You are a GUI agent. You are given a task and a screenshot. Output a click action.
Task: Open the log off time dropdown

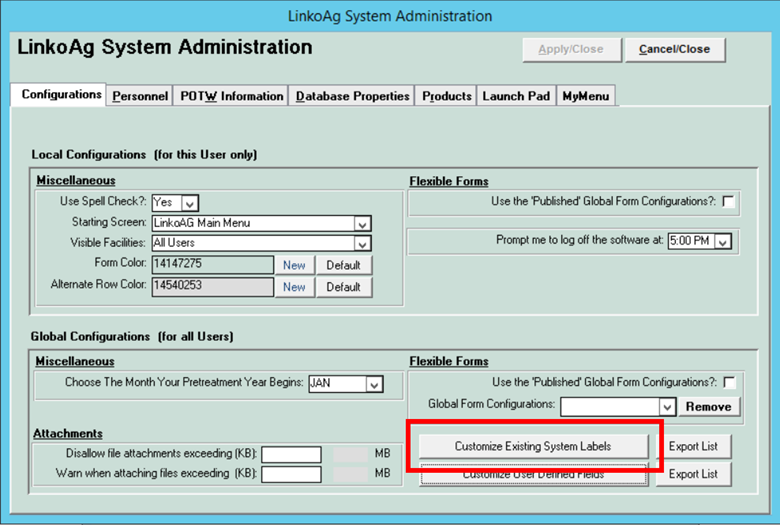pos(723,241)
